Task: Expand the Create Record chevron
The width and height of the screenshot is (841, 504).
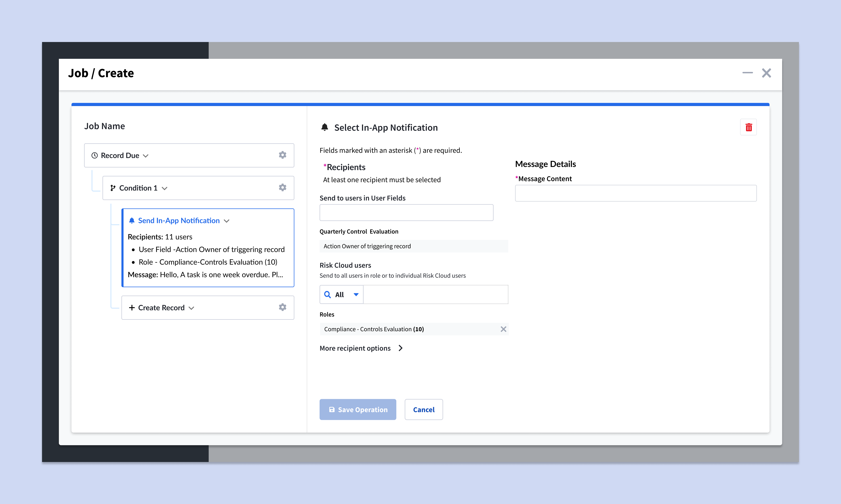Action: click(x=191, y=308)
